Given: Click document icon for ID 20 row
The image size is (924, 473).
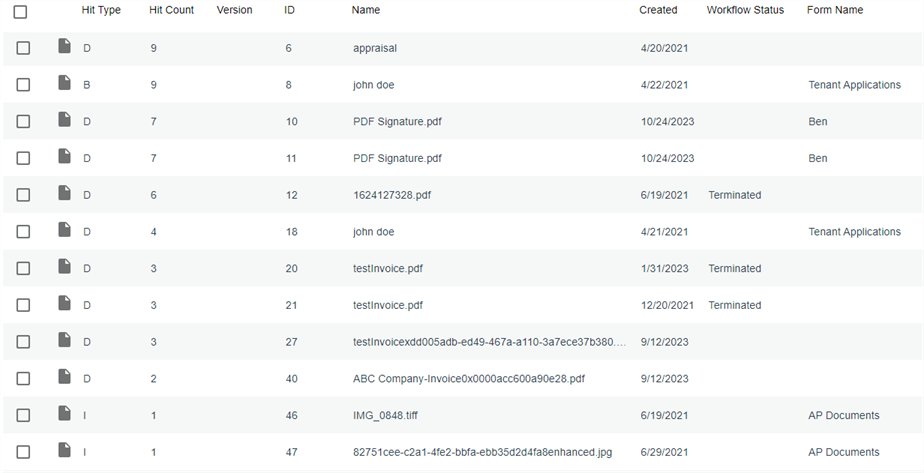Looking at the screenshot, I should tap(64, 266).
